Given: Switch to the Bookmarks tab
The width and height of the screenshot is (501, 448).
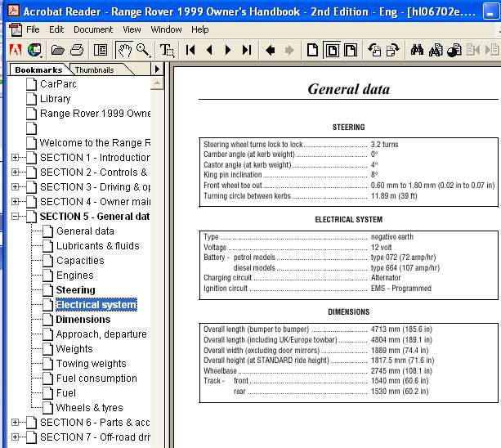Looking at the screenshot, I should pos(38,69).
